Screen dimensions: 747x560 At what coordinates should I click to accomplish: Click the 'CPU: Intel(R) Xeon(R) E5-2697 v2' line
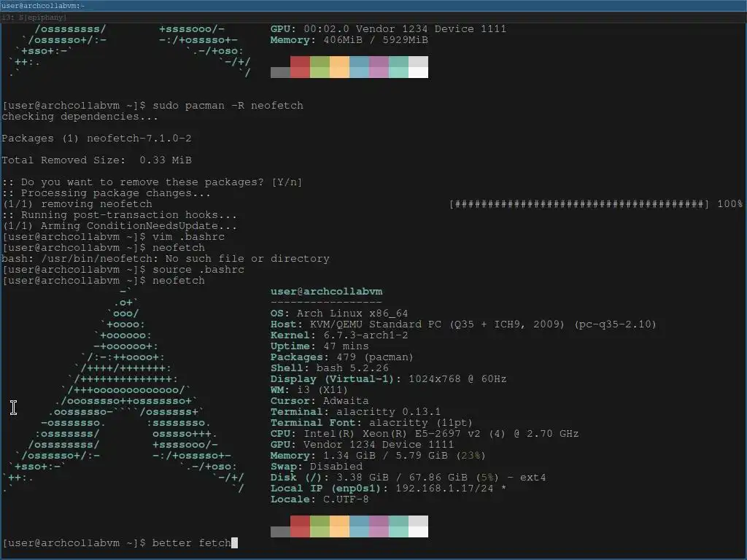point(425,434)
